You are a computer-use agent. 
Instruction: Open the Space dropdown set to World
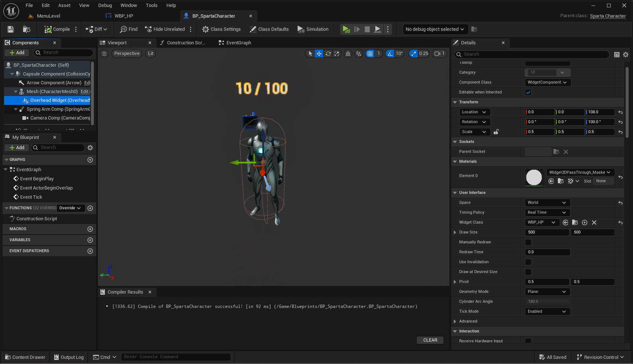point(548,203)
